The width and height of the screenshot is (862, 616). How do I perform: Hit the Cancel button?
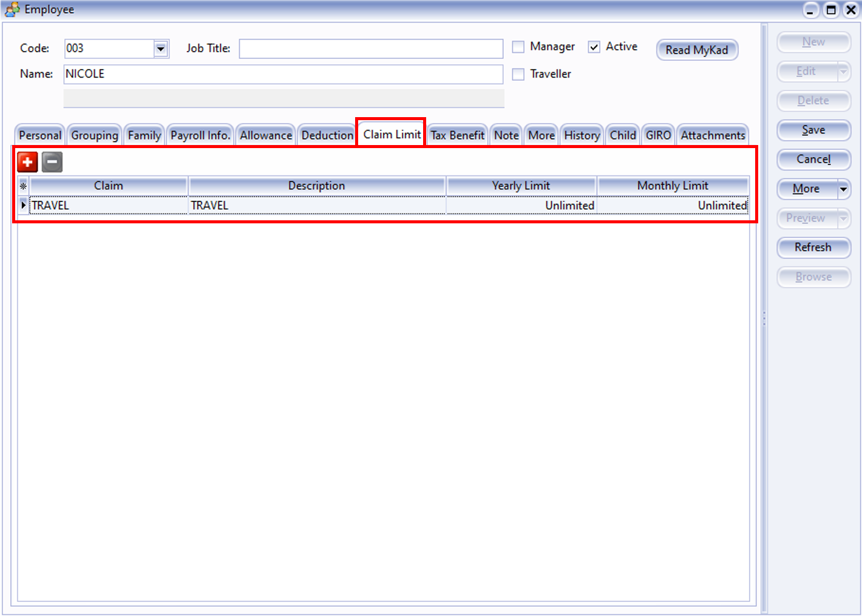(813, 159)
